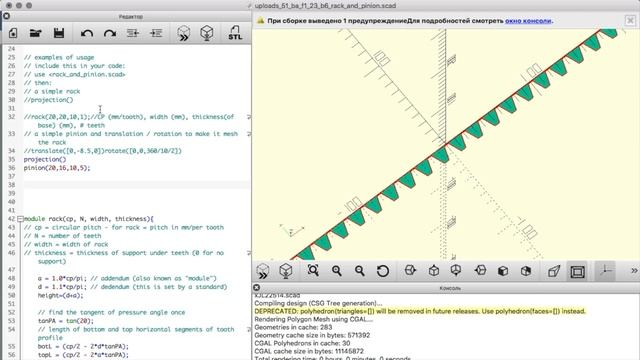Click 'Compiling design (CSG Tree generation)...' console line
Viewport: 640px width, 360px height.
pos(318,303)
